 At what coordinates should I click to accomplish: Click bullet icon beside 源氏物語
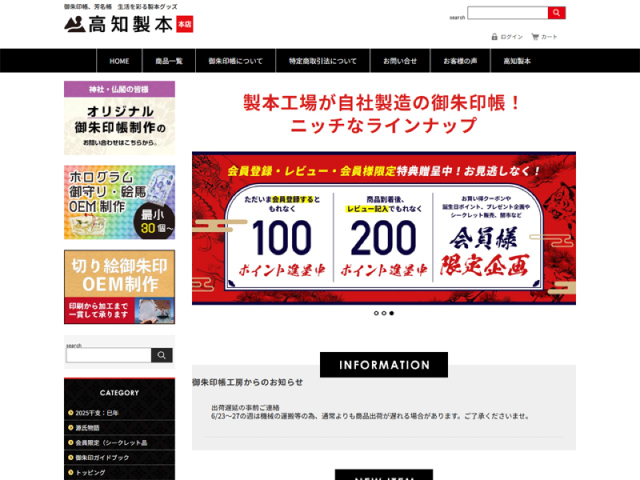click(x=71, y=428)
